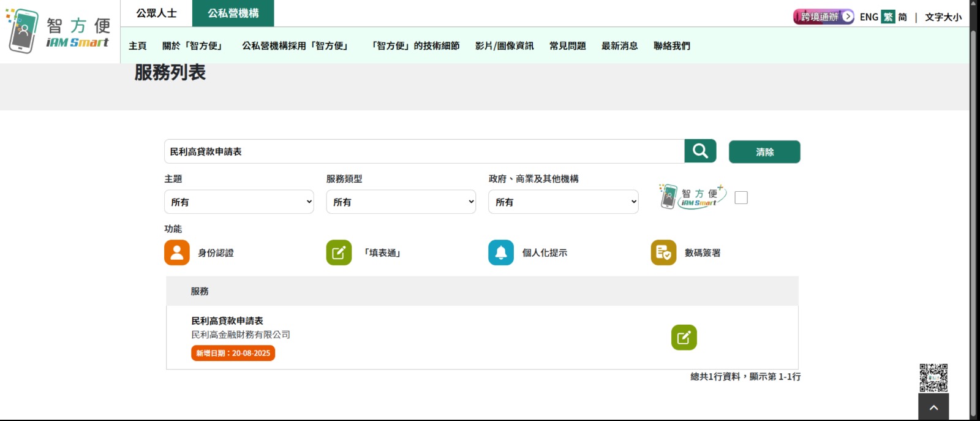Select the green「填表通」function icon
Screen dimensions: 980x421
click(x=339, y=252)
